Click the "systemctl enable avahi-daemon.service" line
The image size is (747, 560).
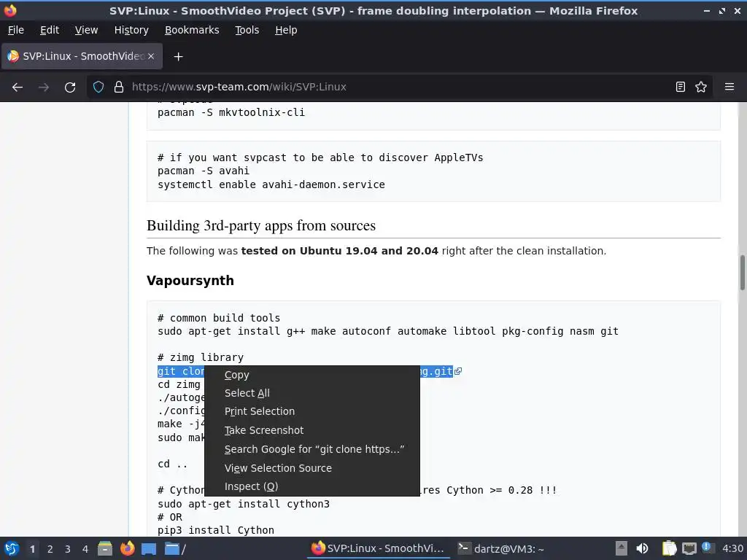coord(271,184)
